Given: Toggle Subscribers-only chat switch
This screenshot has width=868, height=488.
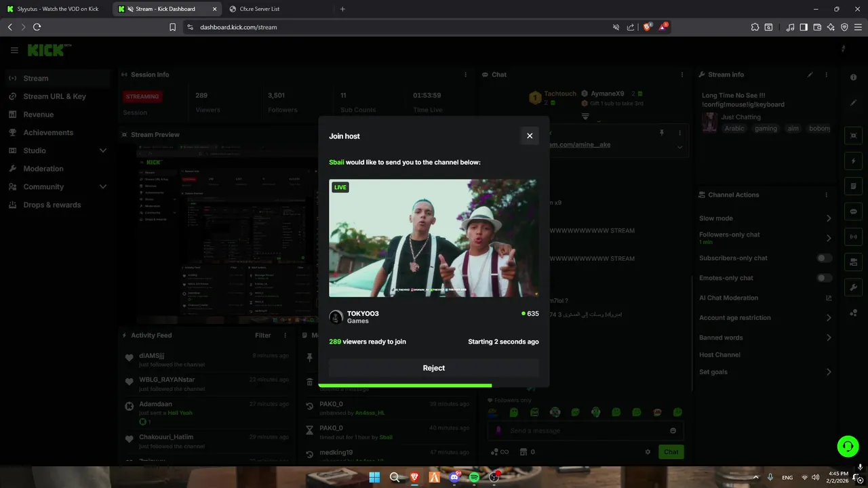Looking at the screenshot, I should point(824,258).
